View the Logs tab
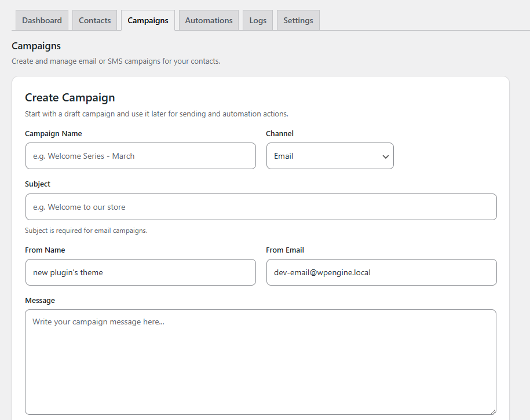Image resolution: width=530 pixels, height=420 pixels. 258,20
